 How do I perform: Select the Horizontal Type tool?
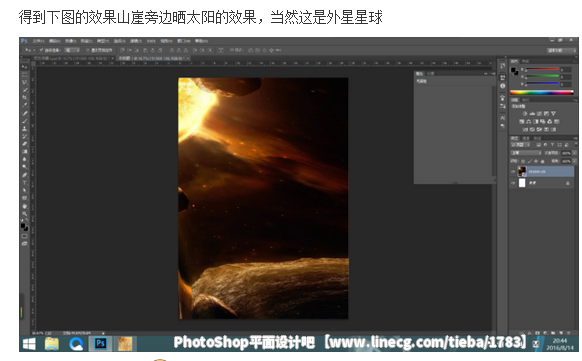point(25,183)
